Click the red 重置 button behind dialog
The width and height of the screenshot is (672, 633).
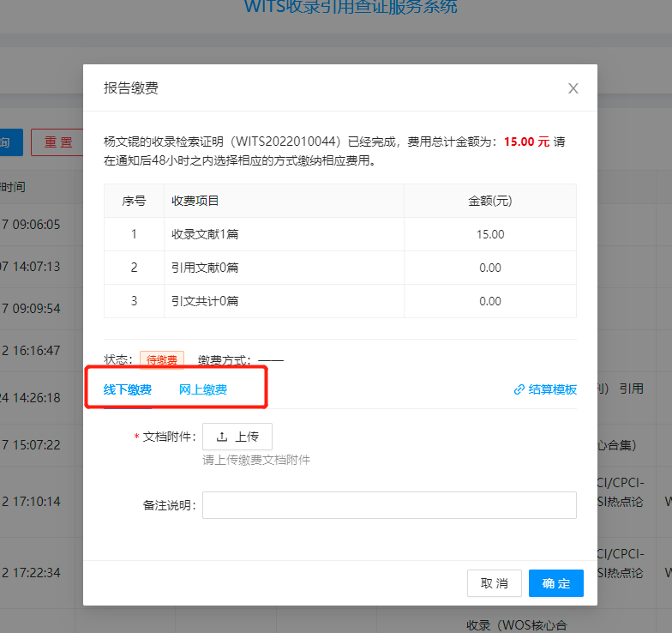pyautogui.click(x=57, y=142)
